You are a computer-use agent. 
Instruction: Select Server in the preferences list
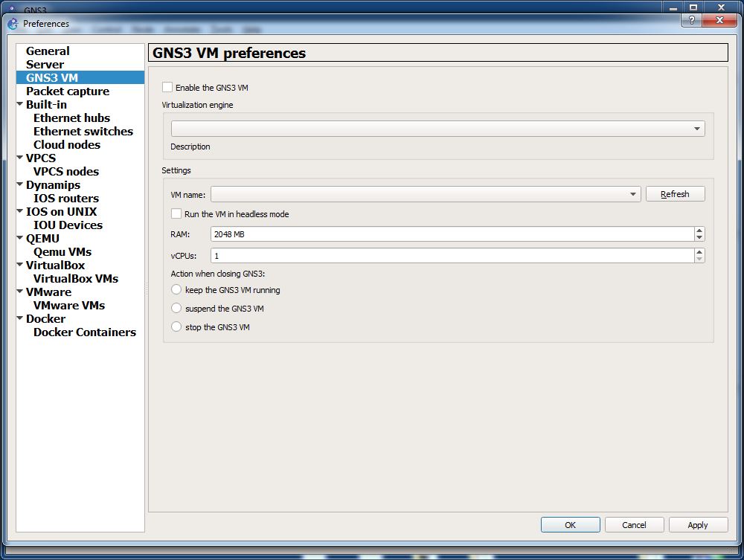click(x=45, y=64)
